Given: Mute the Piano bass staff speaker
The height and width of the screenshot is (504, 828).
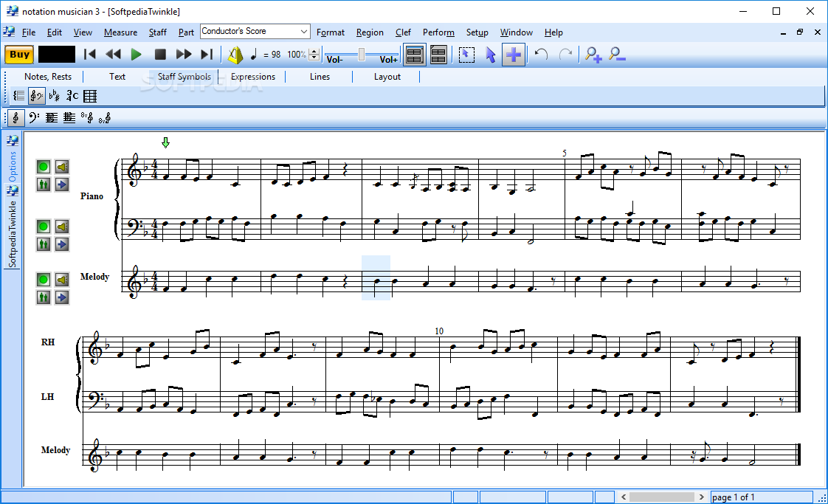Looking at the screenshot, I should pyautogui.click(x=62, y=227).
